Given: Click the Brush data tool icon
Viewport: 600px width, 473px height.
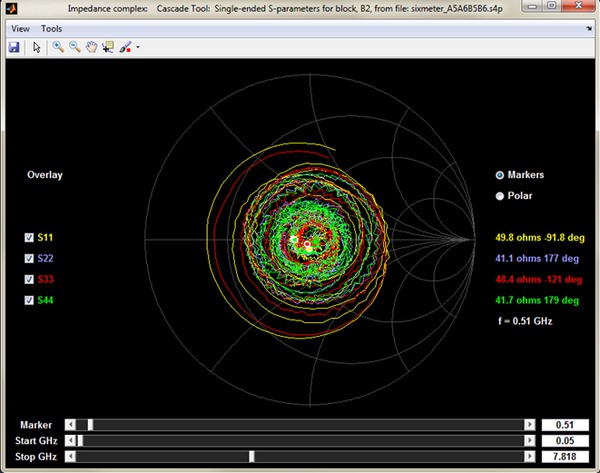Looking at the screenshot, I should pos(125,47).
